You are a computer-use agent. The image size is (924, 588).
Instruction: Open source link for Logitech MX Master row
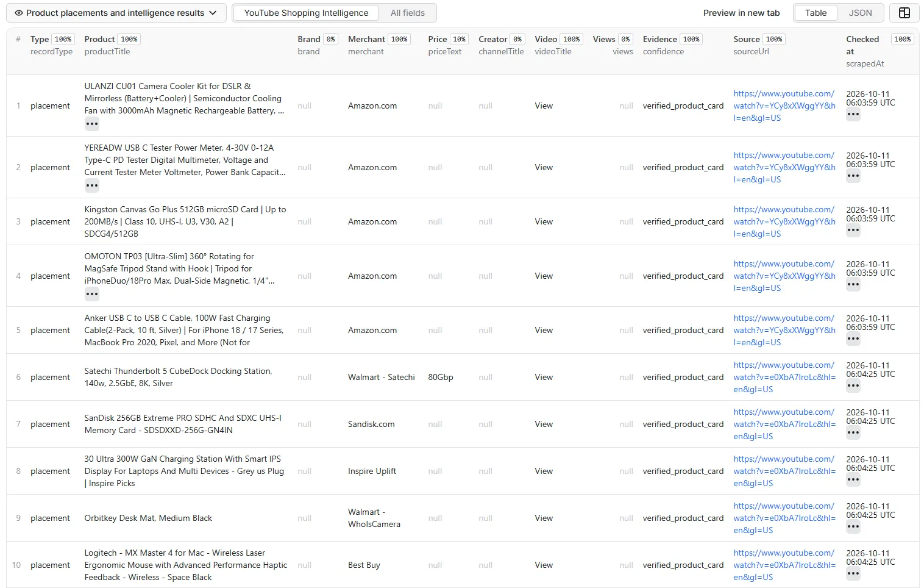[784, 565]
